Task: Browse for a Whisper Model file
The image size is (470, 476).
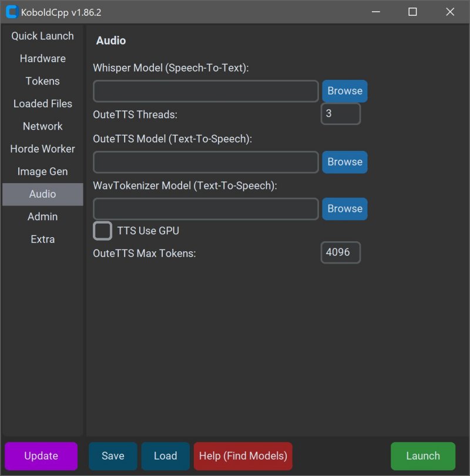Action: 344,91
